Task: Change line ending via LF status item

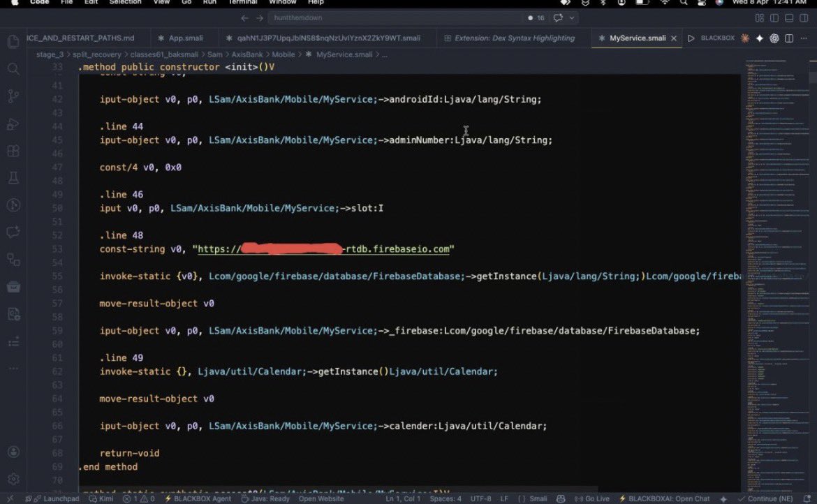Action: pos(504,498)
